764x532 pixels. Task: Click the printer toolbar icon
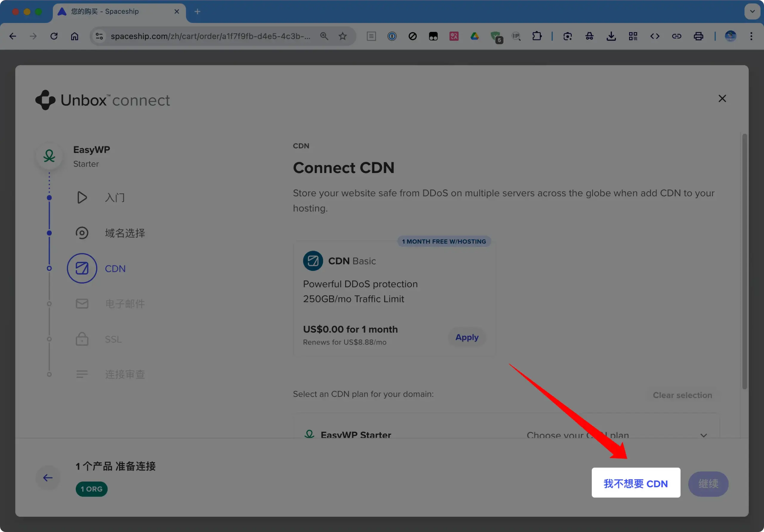[698, 36]
